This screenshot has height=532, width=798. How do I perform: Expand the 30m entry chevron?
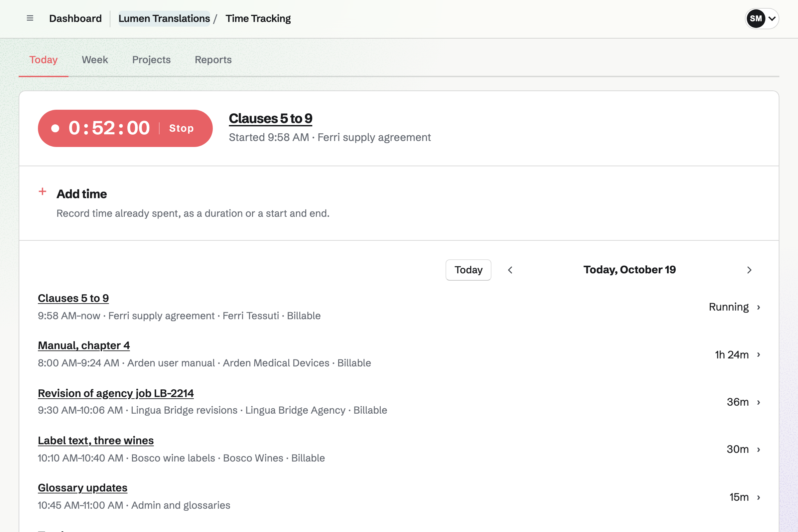(x=759, y=449)
